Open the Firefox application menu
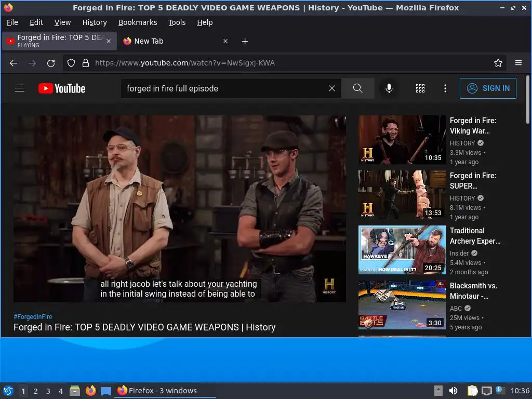The width and height of the screenshot is (532, 399). click(518, 63)
